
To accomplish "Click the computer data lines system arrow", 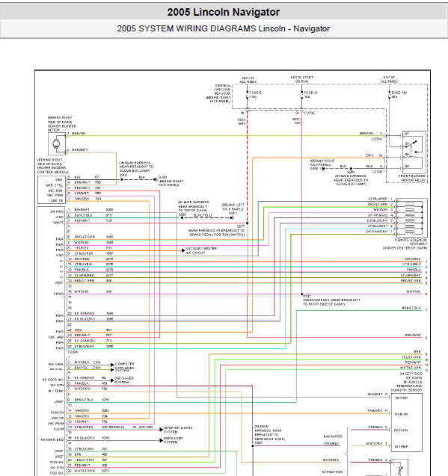I will [112, 365].
